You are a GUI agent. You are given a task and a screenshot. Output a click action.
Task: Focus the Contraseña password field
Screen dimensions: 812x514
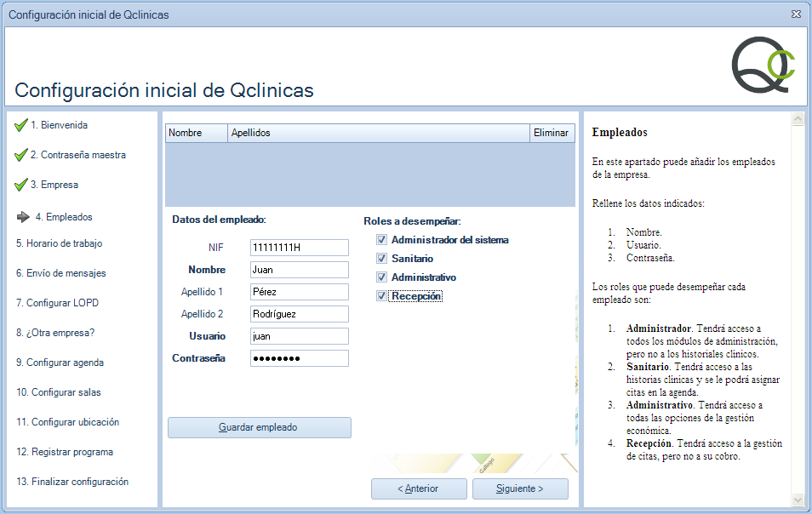tap(300, 358)
